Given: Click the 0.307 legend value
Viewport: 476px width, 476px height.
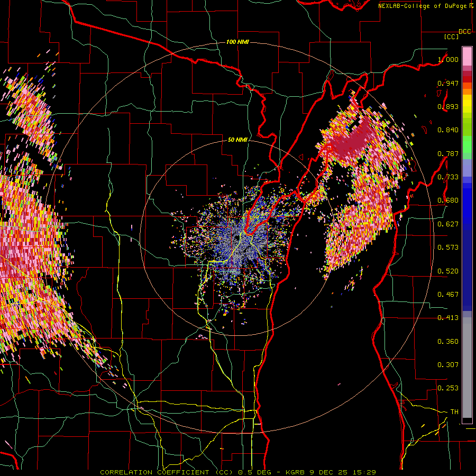Looking at the screenshot, I should 448,365.
